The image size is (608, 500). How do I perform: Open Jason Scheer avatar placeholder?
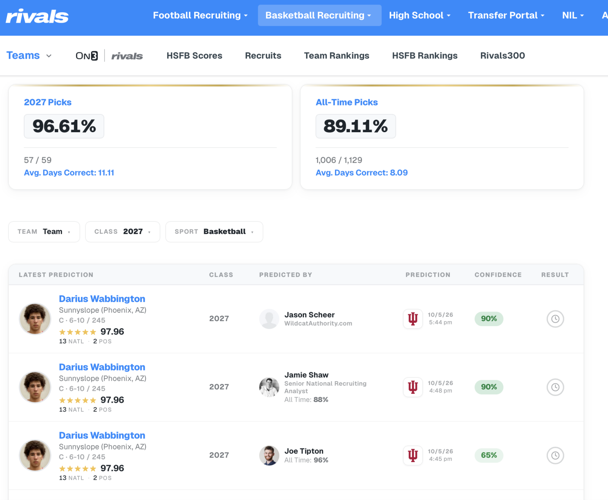click(269, 319)
